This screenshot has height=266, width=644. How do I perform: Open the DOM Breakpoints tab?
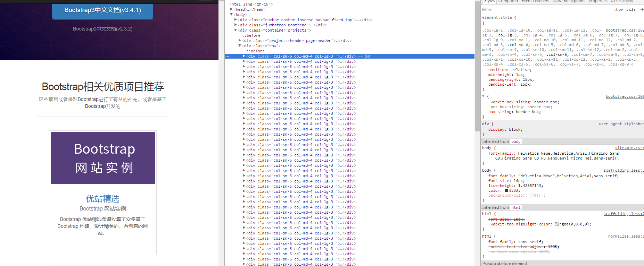[x=569, y=1]
